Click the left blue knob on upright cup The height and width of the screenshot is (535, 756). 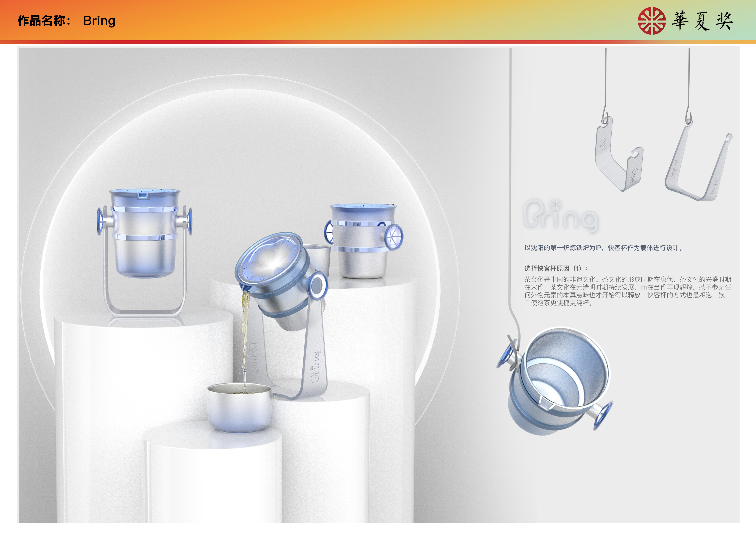tap(100, 221)
